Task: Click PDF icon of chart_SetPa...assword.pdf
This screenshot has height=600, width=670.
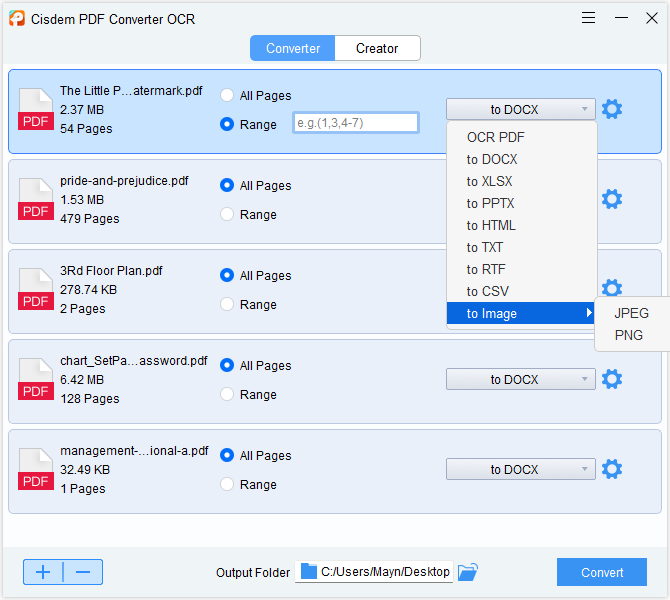Action: point(36,379)
